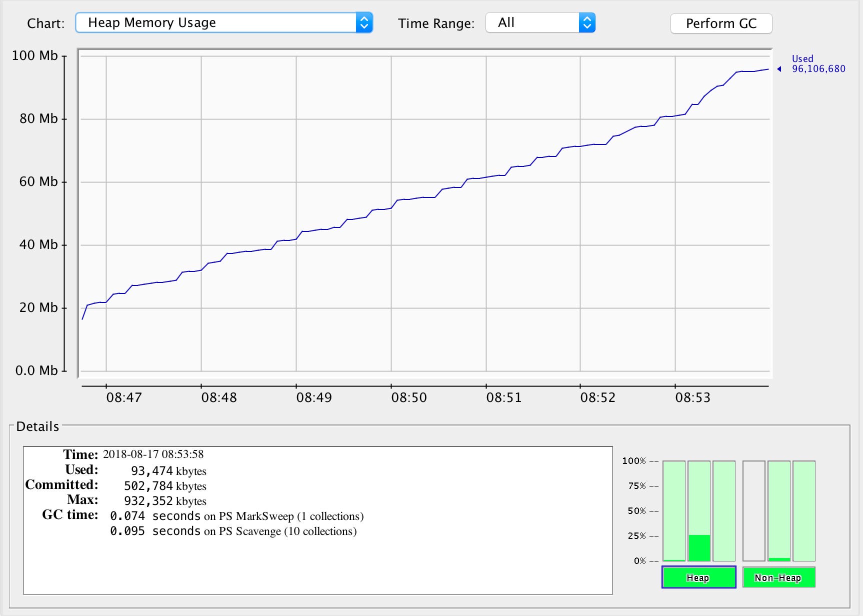Click the last bar in the Non-Heap group
Screen dimensions: 863x616
[x=803, y=510]
